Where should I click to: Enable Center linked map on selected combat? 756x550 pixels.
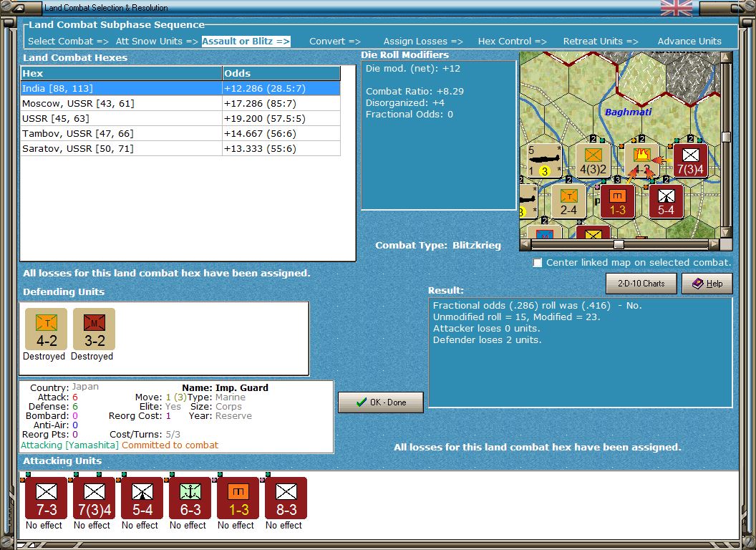coord(537,262)
